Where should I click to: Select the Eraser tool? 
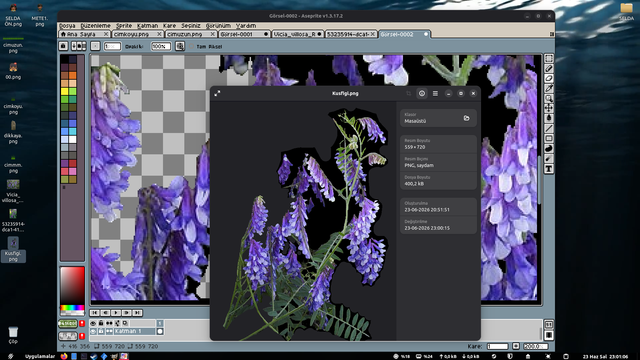click(549, 78)
